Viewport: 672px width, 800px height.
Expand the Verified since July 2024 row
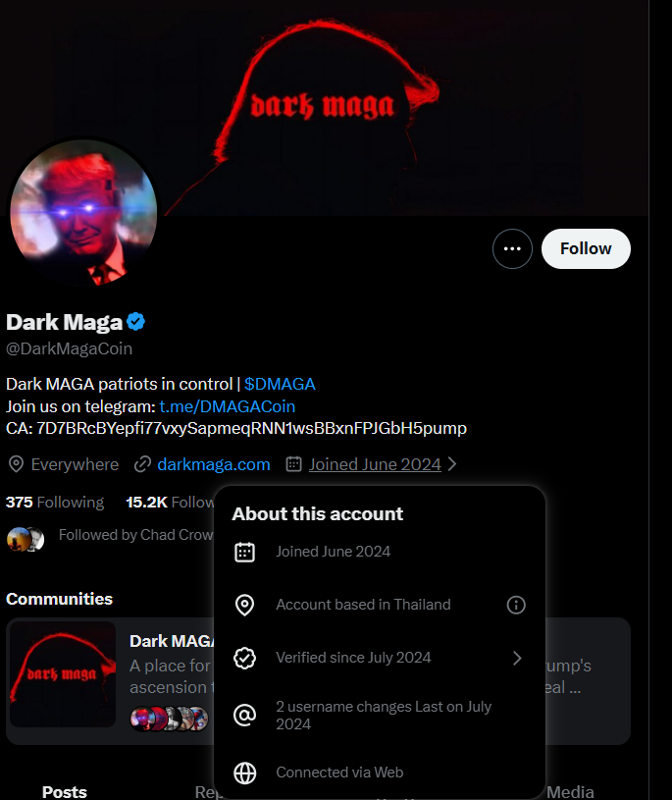click(517, 658)
